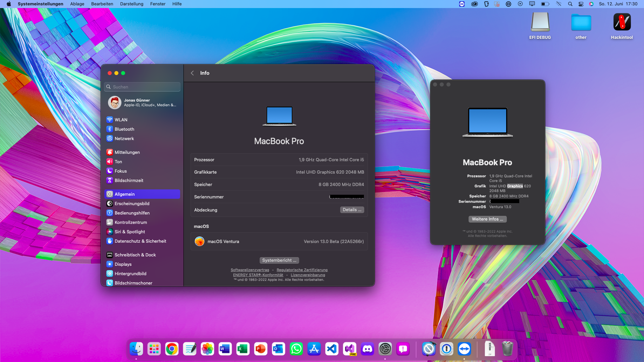Image resolution: width=644 pixels, height=362 pixels.
Task: Launch 1Password from the Dock
Action: (x=446, y=349)
